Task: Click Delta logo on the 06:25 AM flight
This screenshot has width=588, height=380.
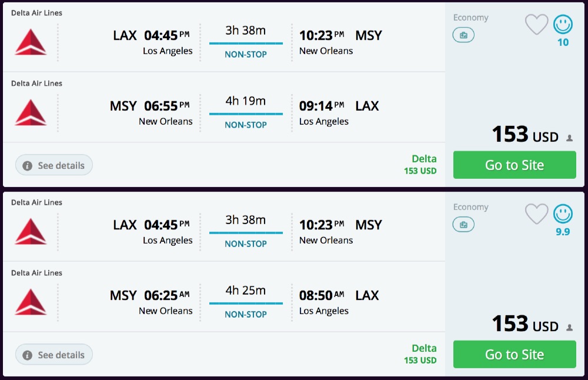Action: point(31,302)
